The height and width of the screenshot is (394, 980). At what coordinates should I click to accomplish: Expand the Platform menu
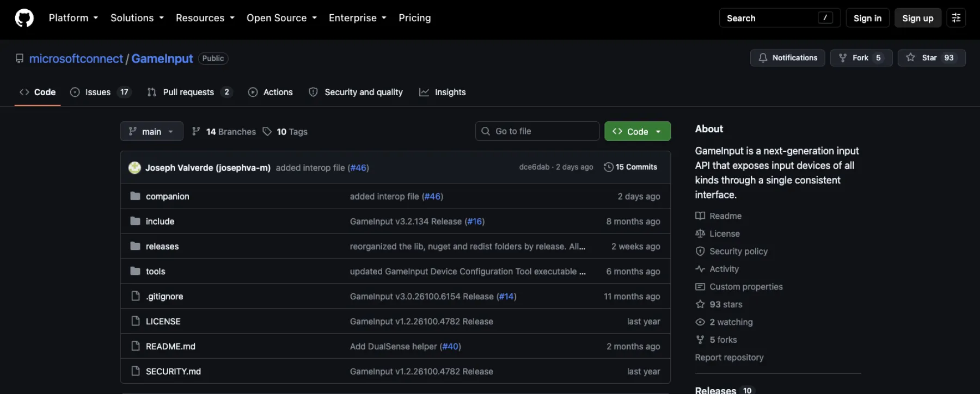click(x=73, y=18)
